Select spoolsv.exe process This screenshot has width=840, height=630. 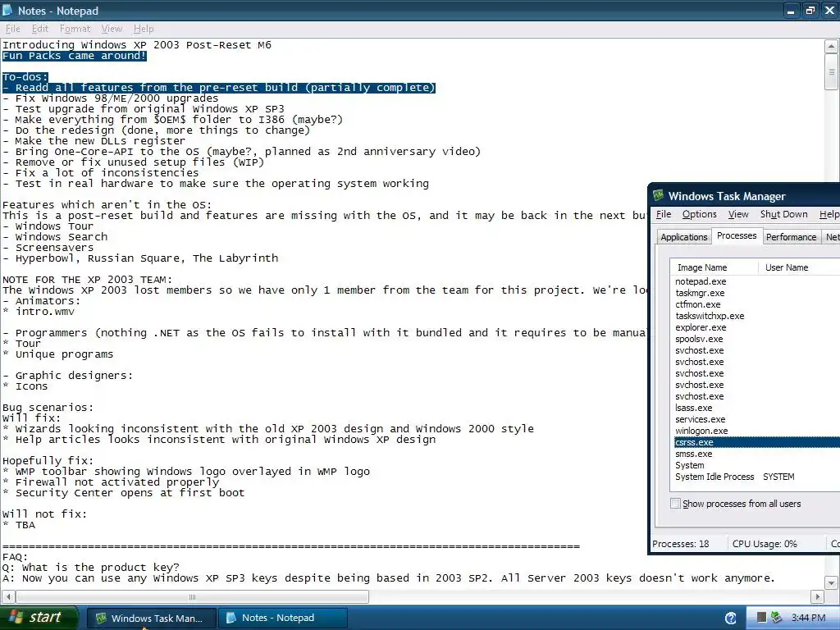699,339
